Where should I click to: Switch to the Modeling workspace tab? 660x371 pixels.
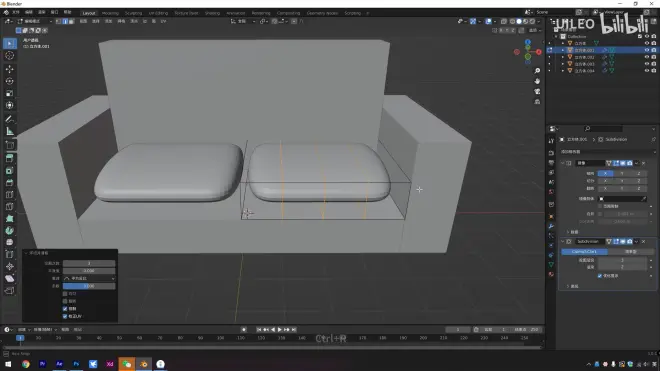pyautogui.click(x=110, y=13)
